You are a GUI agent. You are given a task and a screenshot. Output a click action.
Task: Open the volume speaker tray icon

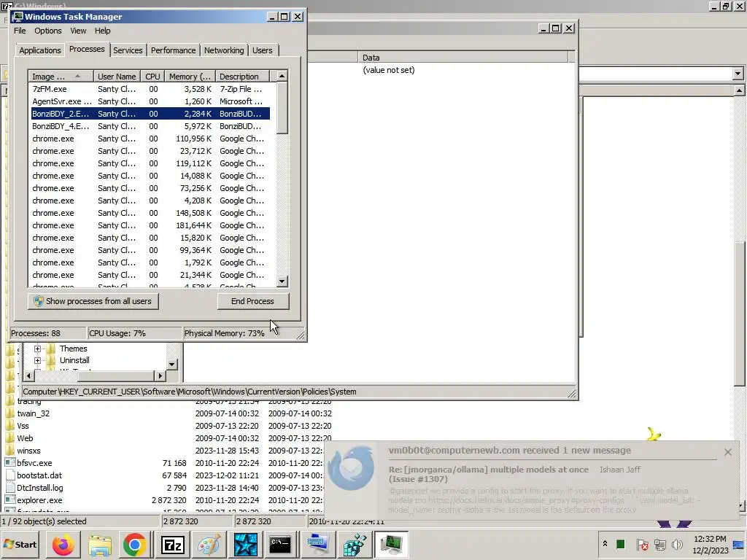coord(677,544)
